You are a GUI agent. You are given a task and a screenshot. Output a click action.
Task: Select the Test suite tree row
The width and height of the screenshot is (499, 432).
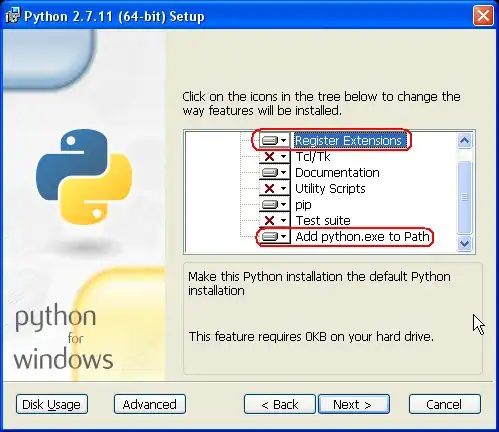pos(323,220)
